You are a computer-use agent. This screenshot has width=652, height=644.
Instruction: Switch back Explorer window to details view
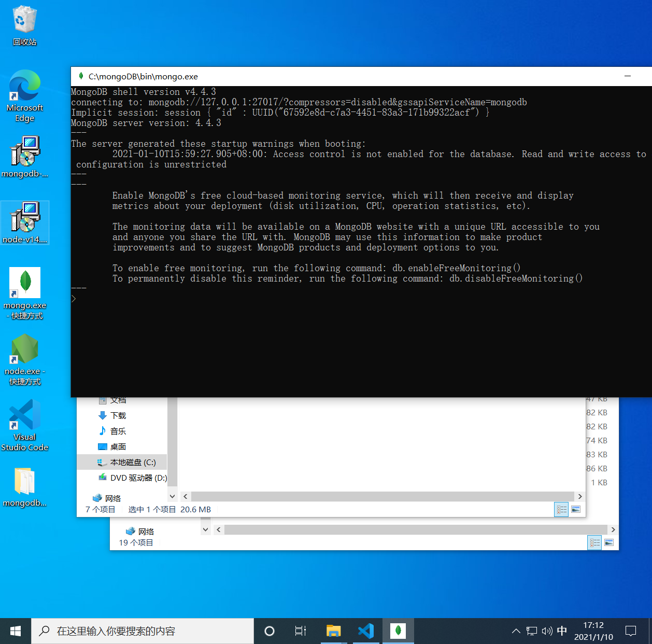pos(594,543)
